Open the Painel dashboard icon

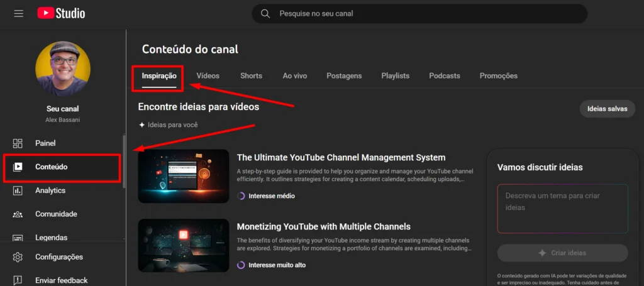click(x=18, y=143)
